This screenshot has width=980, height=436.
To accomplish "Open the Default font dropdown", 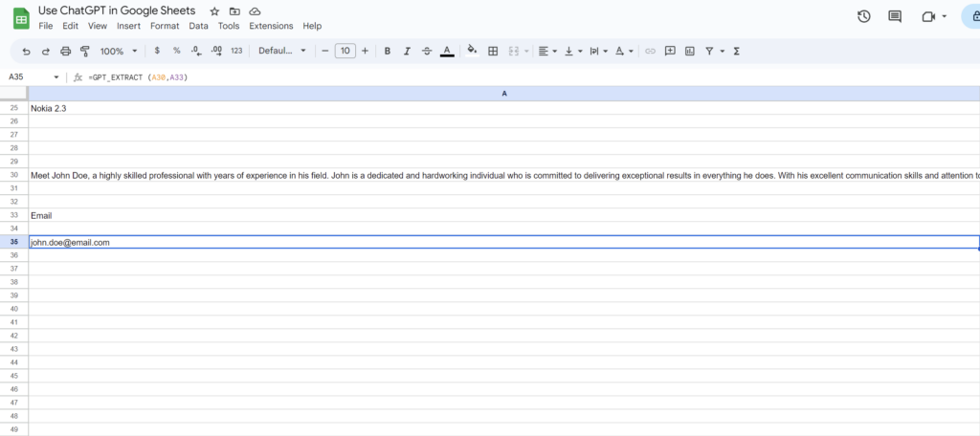I will coord(282,51).
